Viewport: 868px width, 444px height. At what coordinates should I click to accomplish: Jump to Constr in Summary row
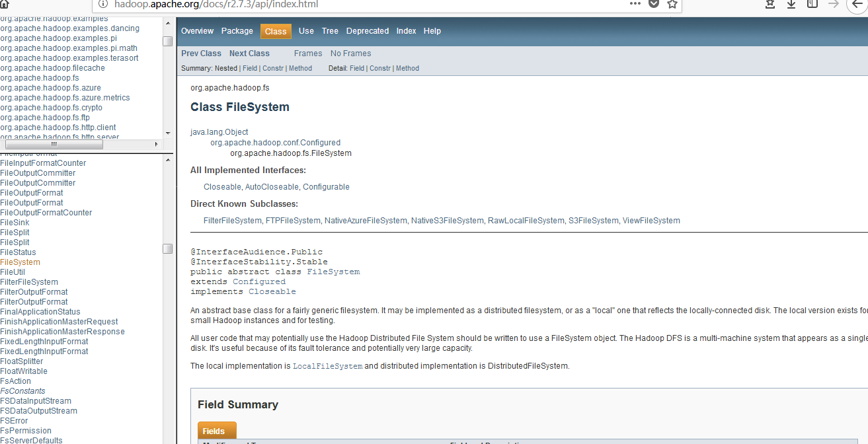pos(273,68)
